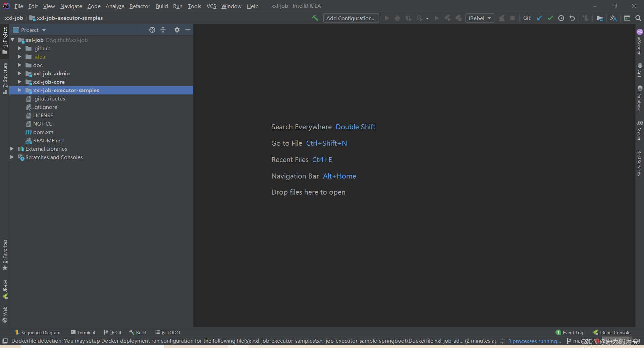Expand the .github folder

20,48
